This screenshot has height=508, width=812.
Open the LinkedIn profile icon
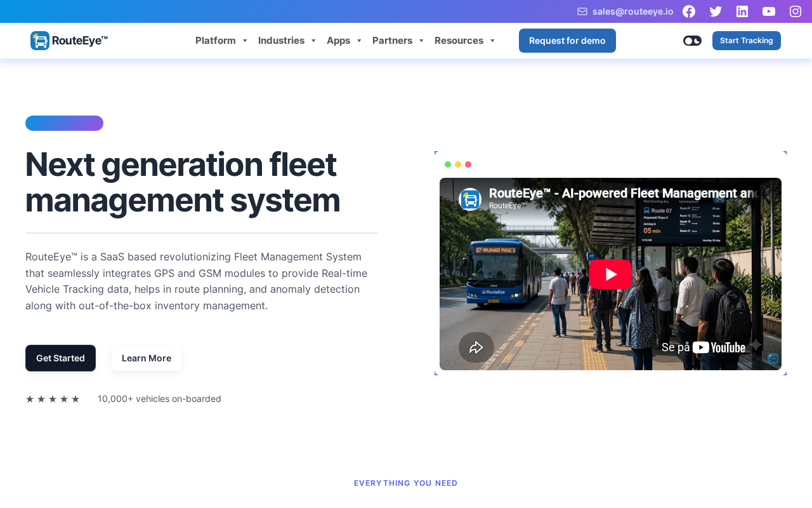pos(742,11)
